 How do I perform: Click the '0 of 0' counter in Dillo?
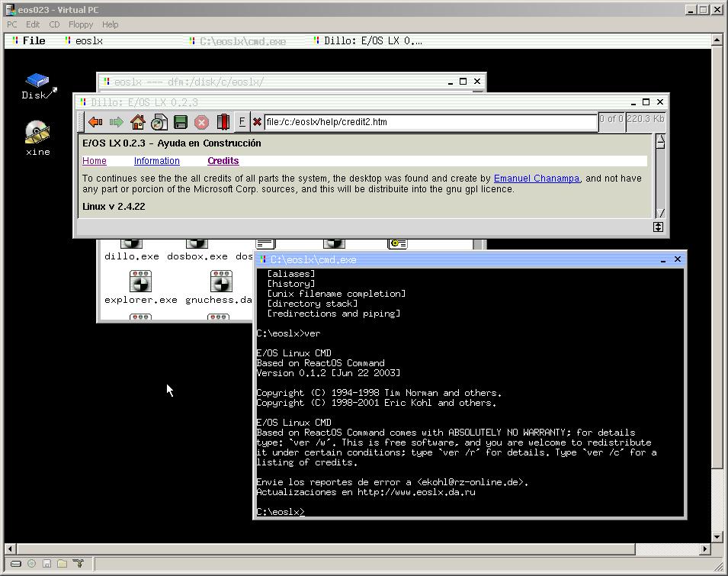pyautogui.click(x=611, y=119)
